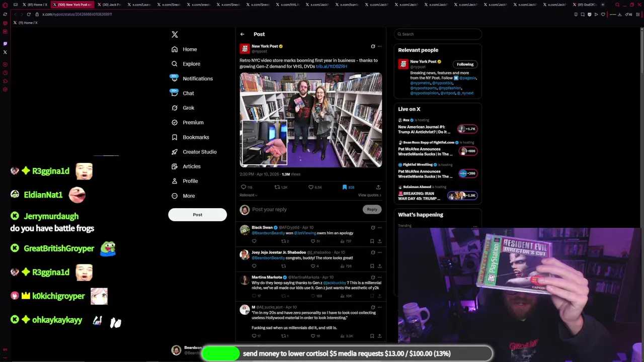Open more options on Black Swan's reply
Image resolution: width=644 pixels, height=362 pixels.
click(x=380, y=227)
